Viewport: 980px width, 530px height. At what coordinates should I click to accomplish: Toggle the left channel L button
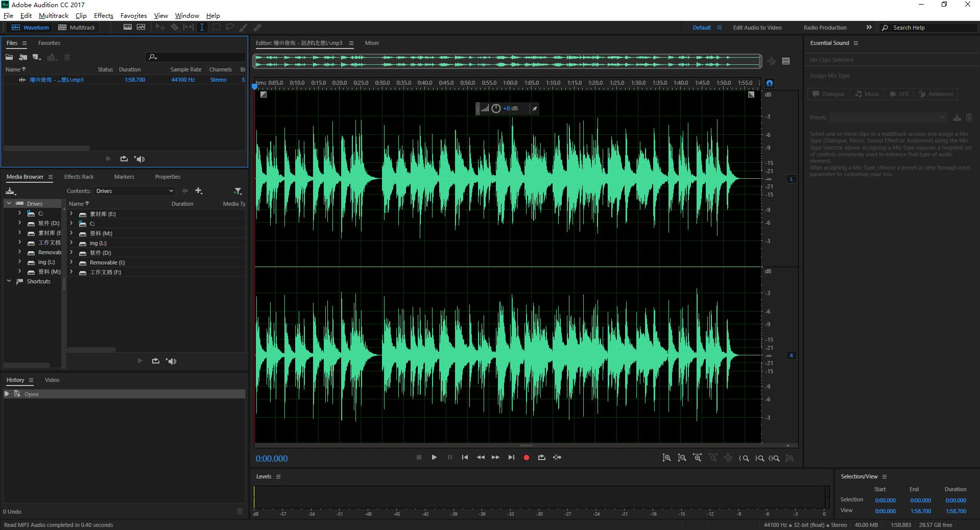[792, 179]
